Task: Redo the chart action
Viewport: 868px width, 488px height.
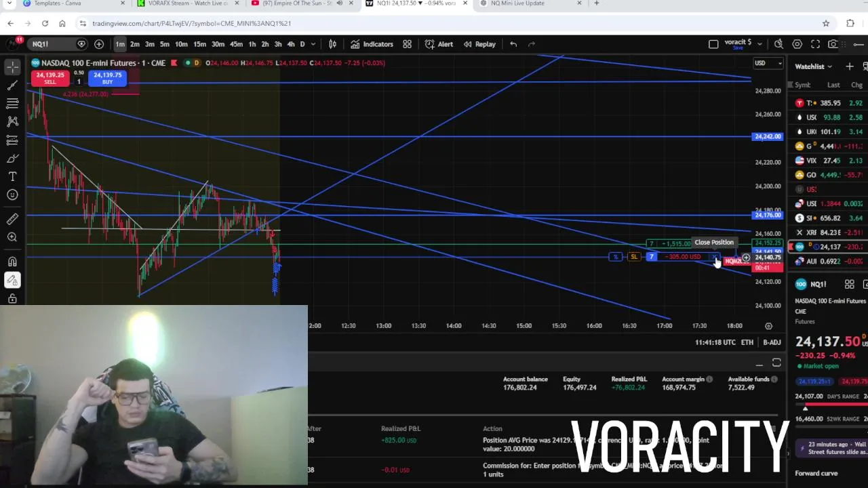Action: [532, 44]
